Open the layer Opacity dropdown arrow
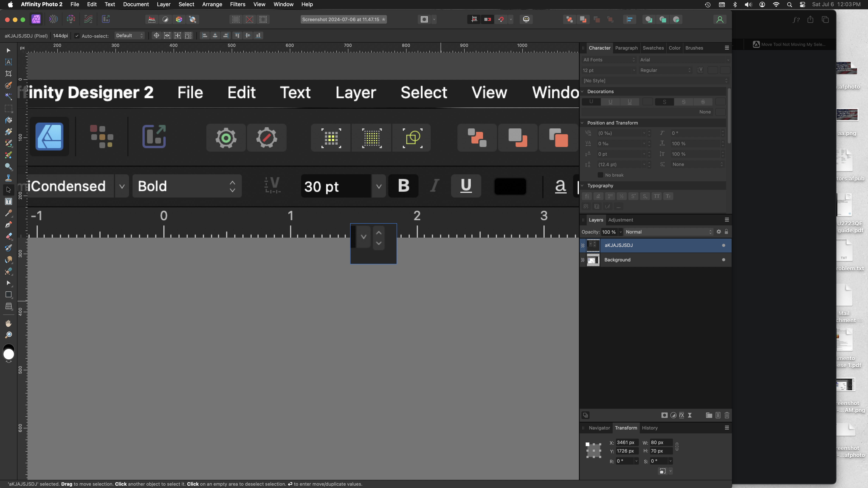This screenshot has height=488, width=868. [x=620, y=232]
